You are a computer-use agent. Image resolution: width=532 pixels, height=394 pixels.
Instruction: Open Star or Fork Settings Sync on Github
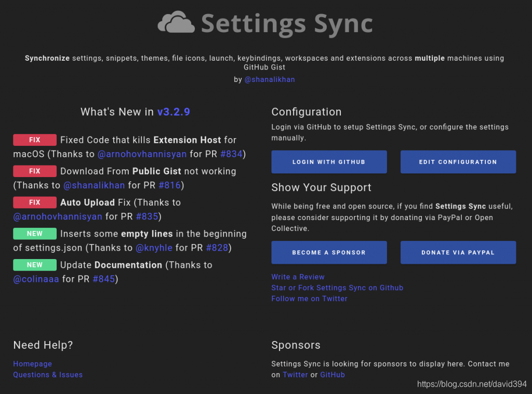[337, 288]
